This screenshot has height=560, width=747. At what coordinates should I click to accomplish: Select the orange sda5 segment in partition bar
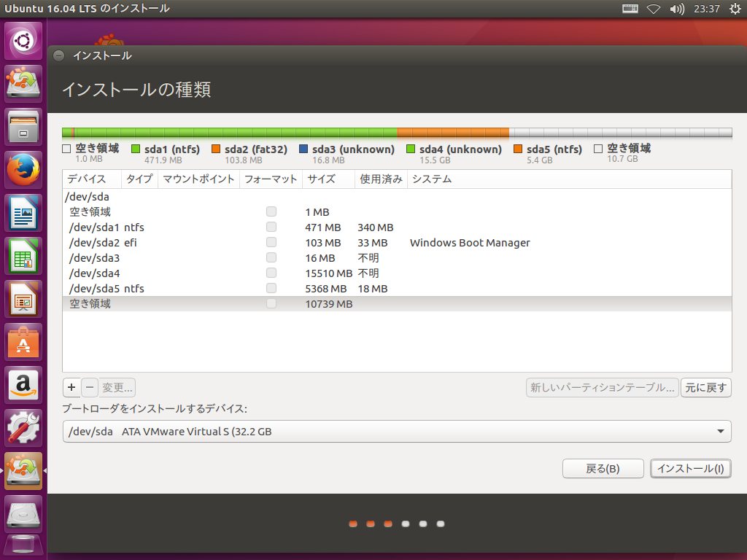453,133
